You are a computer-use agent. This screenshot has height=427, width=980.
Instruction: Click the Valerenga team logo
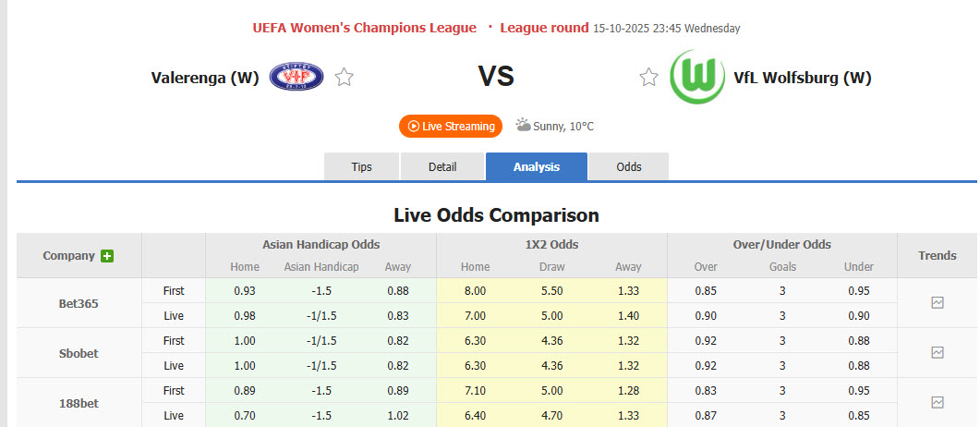coord(296,77)
